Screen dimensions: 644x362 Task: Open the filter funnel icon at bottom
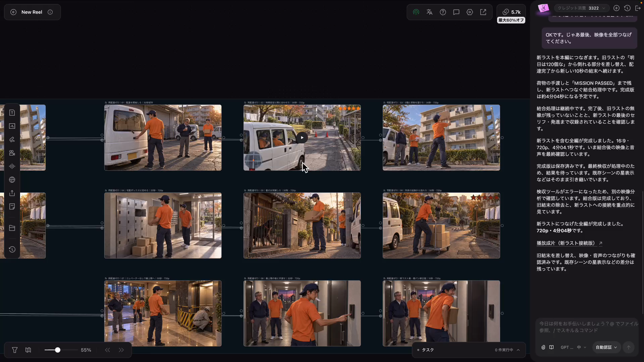pos(15,350)
